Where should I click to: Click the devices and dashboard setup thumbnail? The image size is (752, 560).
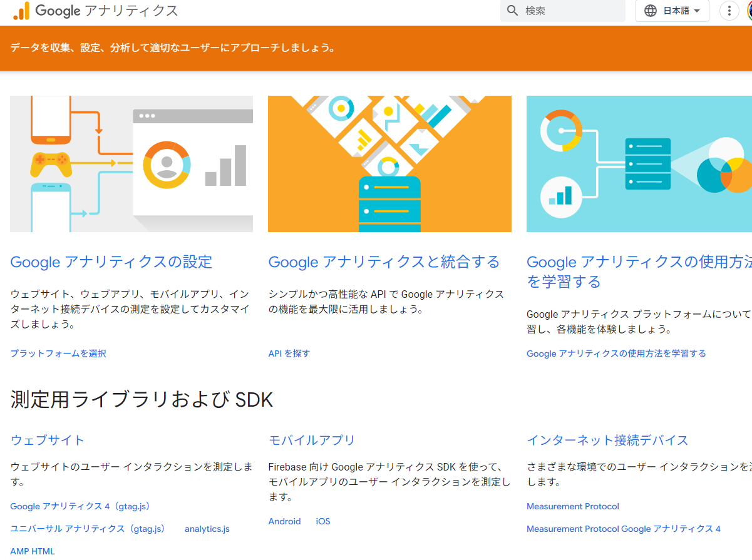point(131,164)
